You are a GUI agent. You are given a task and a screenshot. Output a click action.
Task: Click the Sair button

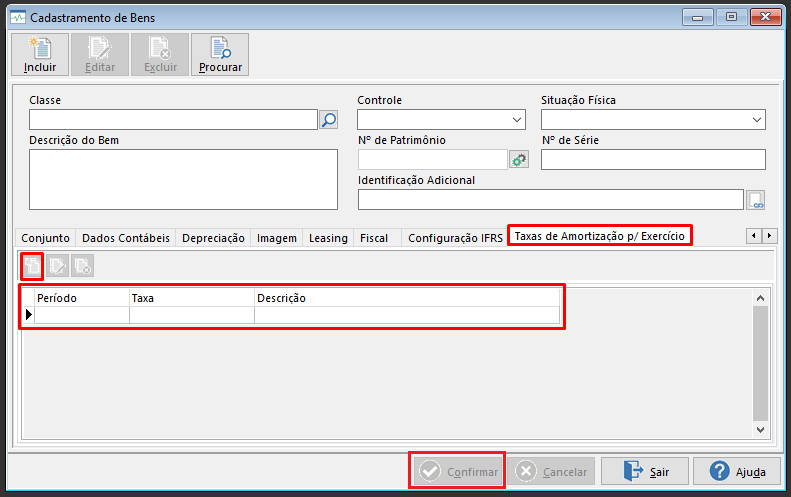point(645,471)
